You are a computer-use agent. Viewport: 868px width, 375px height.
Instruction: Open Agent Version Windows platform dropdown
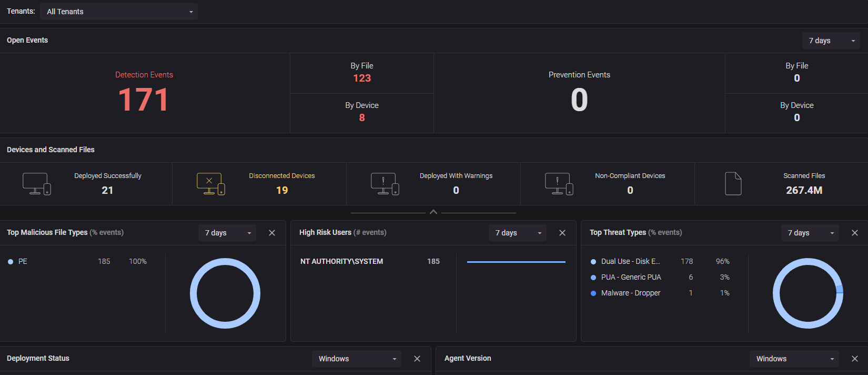(794, 359)
